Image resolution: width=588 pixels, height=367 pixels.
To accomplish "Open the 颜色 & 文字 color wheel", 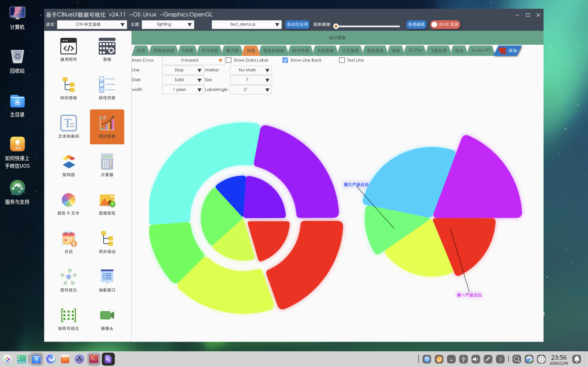I will [69, 200].
